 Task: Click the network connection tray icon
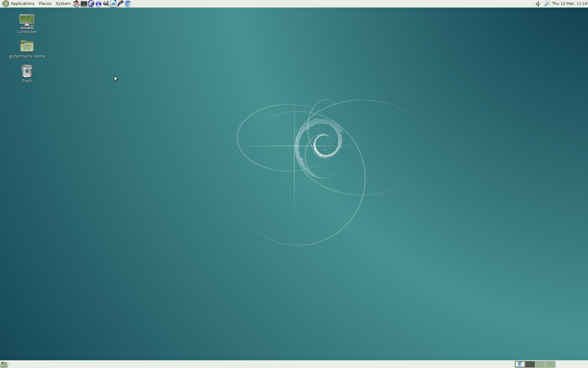click(x=547, y=4)
